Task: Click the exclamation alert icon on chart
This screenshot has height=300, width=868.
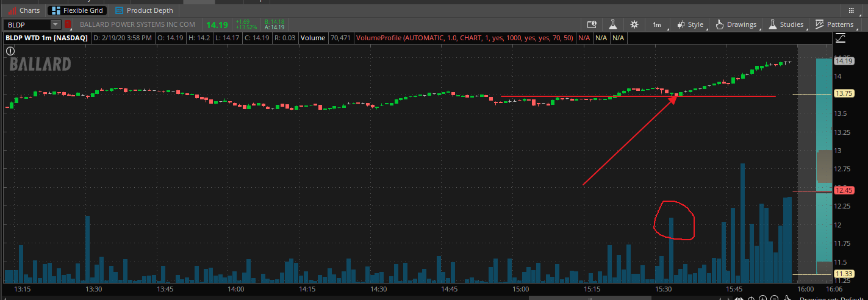Action: 10,51
